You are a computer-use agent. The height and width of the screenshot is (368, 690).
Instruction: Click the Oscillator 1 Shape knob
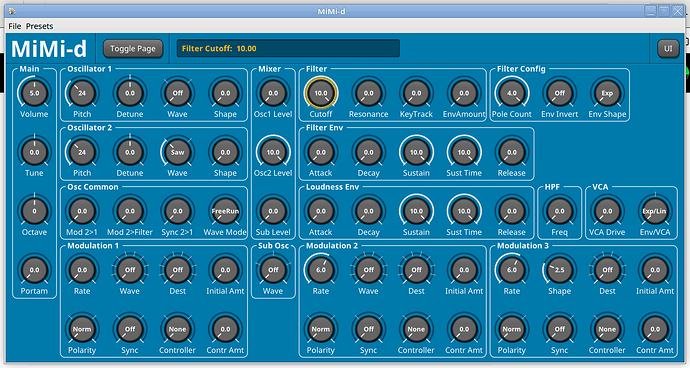click(x=225, y=93)
